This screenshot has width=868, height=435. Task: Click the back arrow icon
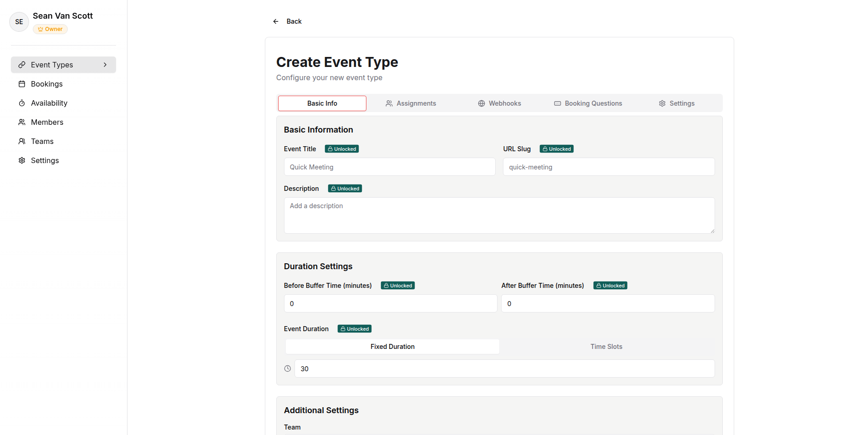tap(276, 21)
